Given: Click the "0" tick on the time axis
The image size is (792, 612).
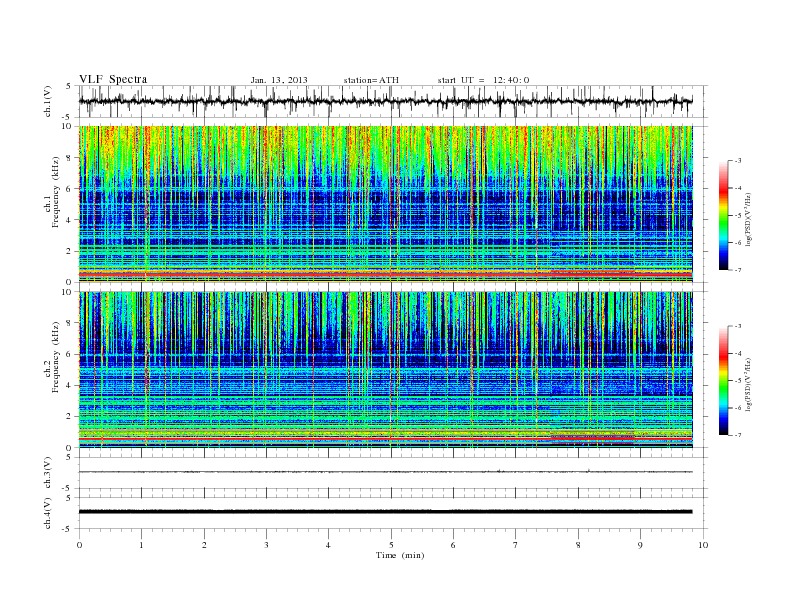Looking at the screenshot, I should [x=79, y=545].
